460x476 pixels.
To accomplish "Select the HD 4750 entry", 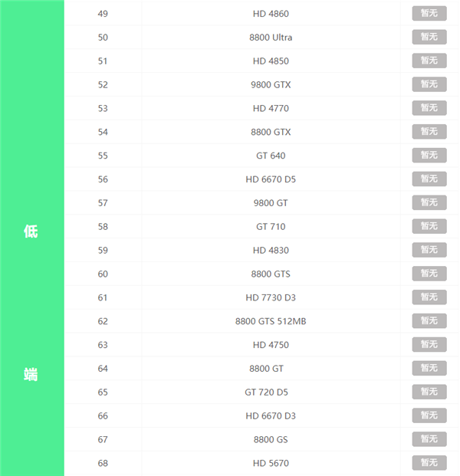I will pyautogui.click(x=271, y=345).
